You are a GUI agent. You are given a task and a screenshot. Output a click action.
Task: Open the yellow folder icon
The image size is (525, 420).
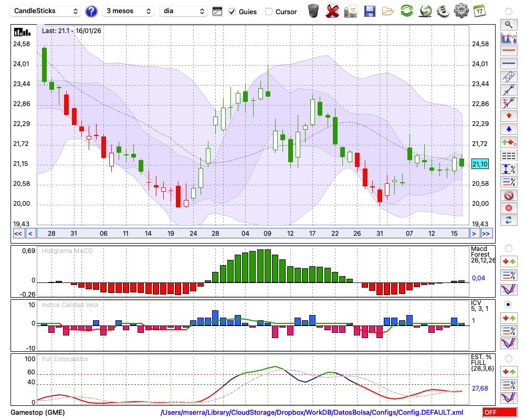[x=388, y=10]
